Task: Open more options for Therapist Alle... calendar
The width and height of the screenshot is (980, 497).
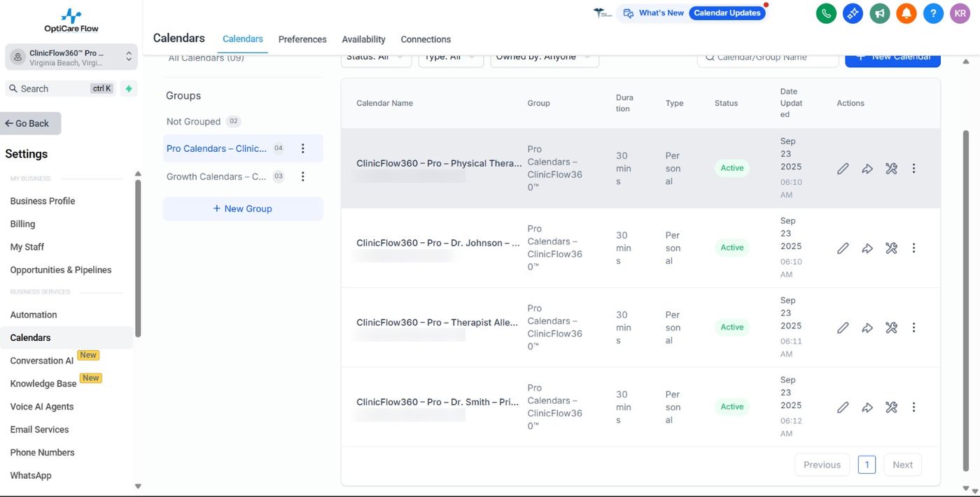Action: 913,328
